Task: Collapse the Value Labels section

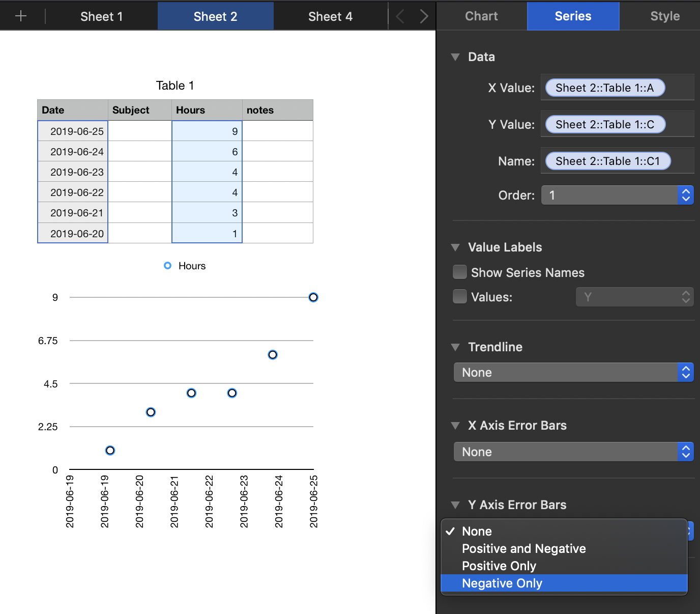Action: coord(455,247)
